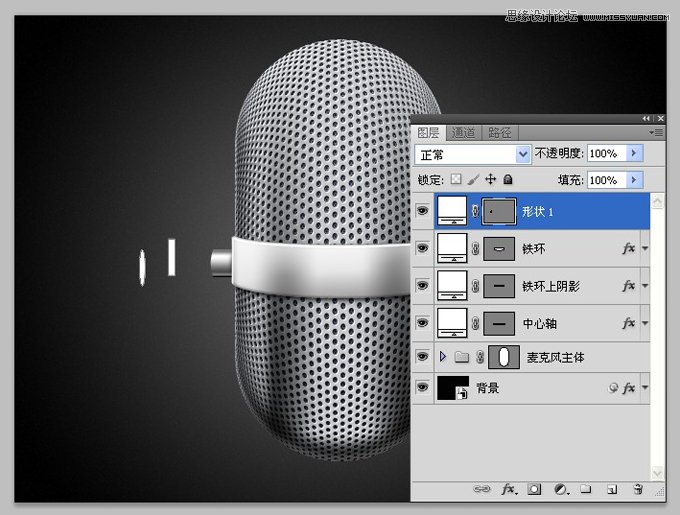Hide the 形状 1 layer
Screen dimensions: 680x515
tap(422, 211)
